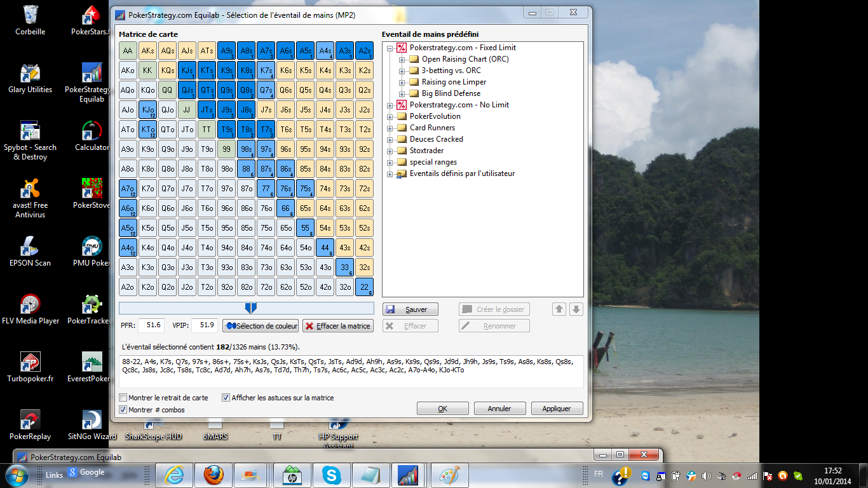868x488 pixels.
Task: Deselect the A9s hand cell
Action: pyautogui.click(x=226, y=50)
